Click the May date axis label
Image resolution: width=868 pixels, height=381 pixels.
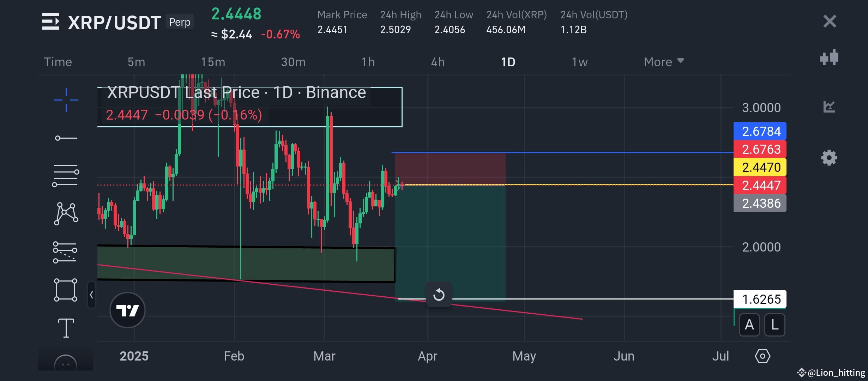(x=524, y=356)
